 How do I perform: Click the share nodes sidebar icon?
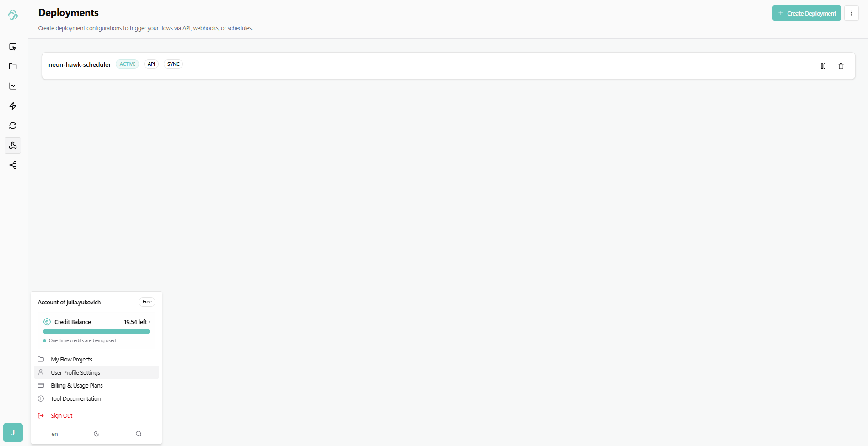click(x=13, y=165)
